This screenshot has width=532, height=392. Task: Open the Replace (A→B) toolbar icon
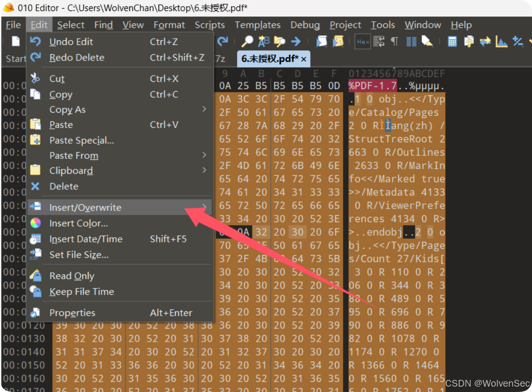264,41
